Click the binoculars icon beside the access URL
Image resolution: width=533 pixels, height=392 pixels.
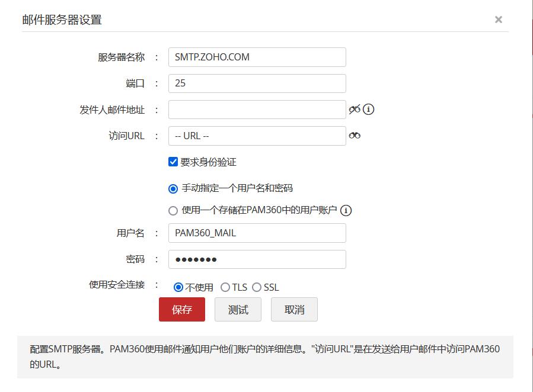(x=355, y=136)
